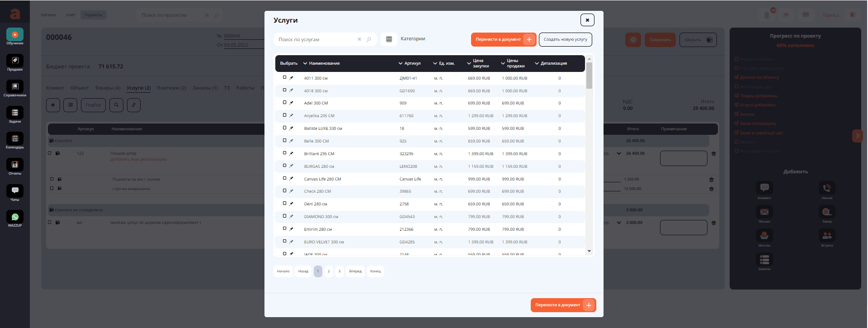Click the top Перенести в документ button
The width and height of the screenshot is (868, 328).
tap(503, 40)
